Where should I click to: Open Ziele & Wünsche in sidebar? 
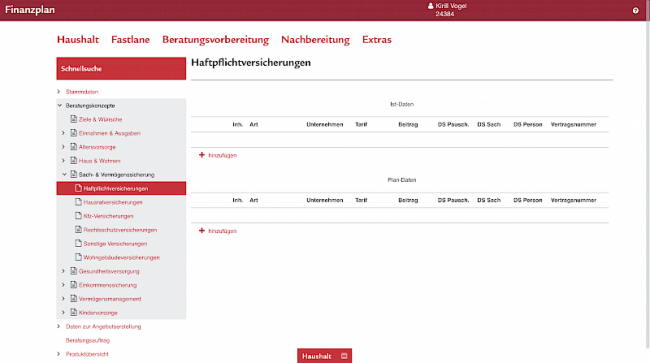coord(100,119)
